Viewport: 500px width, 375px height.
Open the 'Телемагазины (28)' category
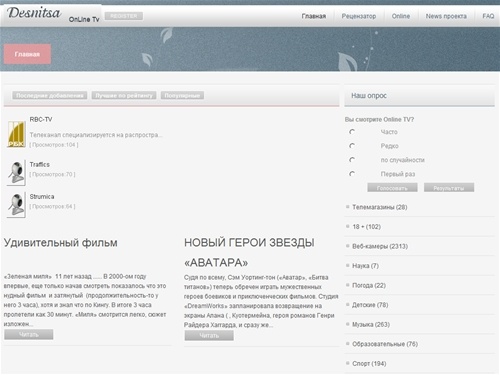tap(380, 207)
